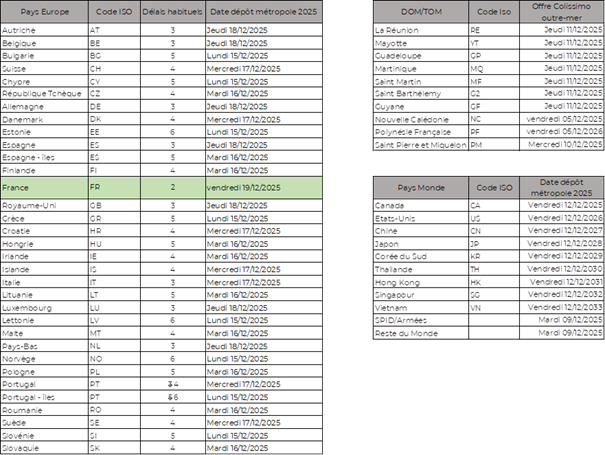605x455 pixels.
Task: Select the 'Reste du Monde' cell
Action: point(421,333)
